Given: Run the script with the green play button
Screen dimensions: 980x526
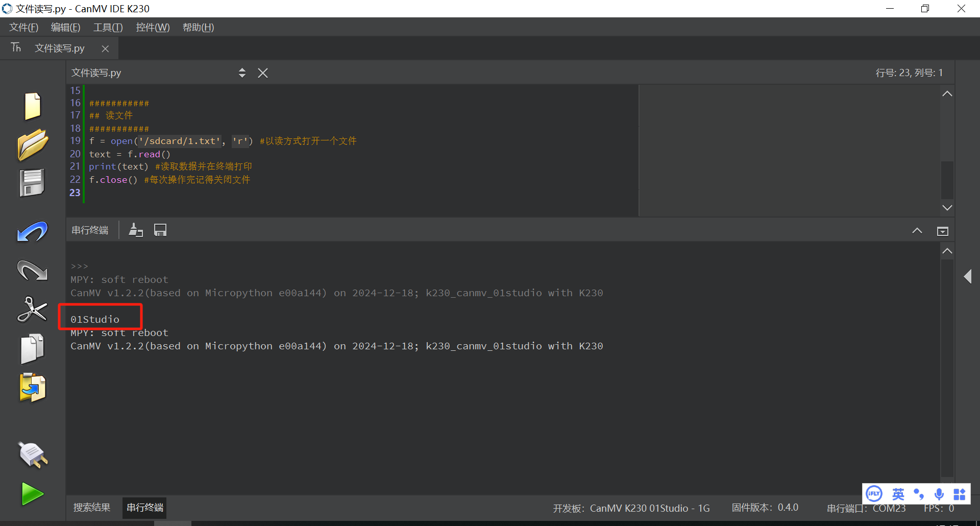Looking at the screenshot, I should pos(33,494).
